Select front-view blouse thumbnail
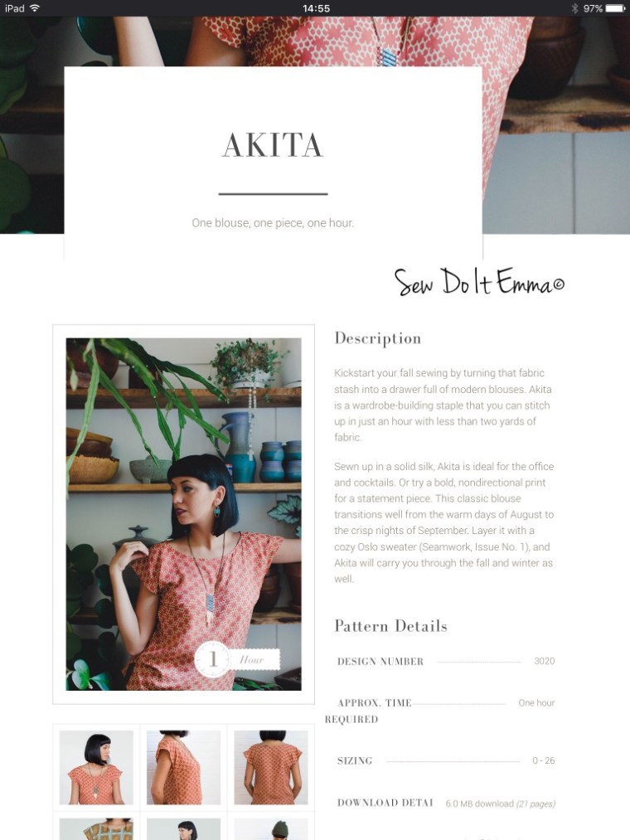Viewport: 630px width, 840px height. coord(96,767)
